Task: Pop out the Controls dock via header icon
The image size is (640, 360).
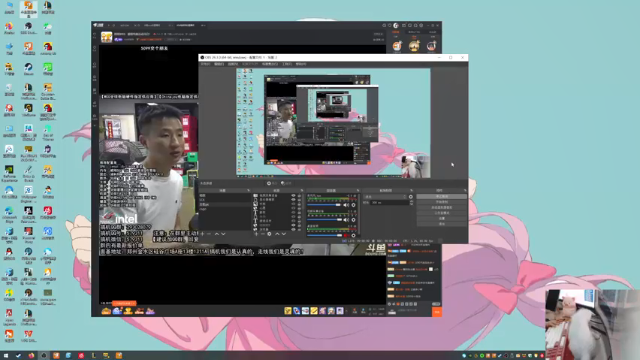Action: coord(465,190)
